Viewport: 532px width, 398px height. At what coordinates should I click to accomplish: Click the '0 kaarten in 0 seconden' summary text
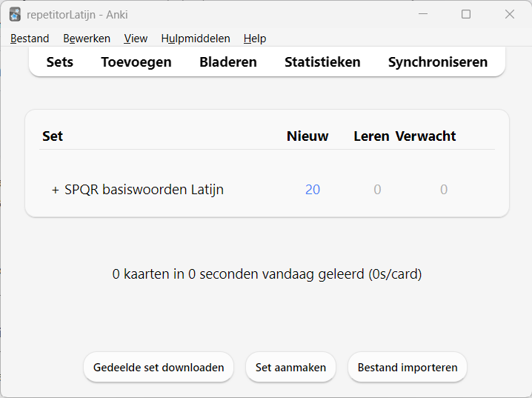point(267,274)
